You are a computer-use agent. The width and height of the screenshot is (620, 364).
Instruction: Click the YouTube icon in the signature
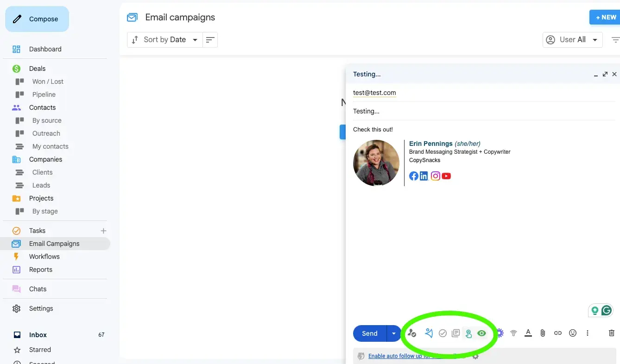(x=446, y=176)
